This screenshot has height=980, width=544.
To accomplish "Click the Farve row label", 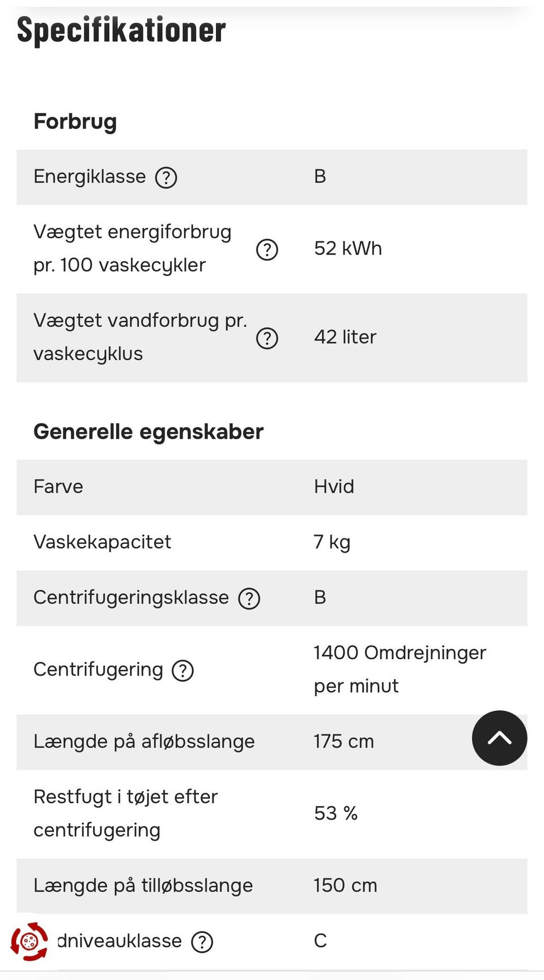I will (58, 487).
